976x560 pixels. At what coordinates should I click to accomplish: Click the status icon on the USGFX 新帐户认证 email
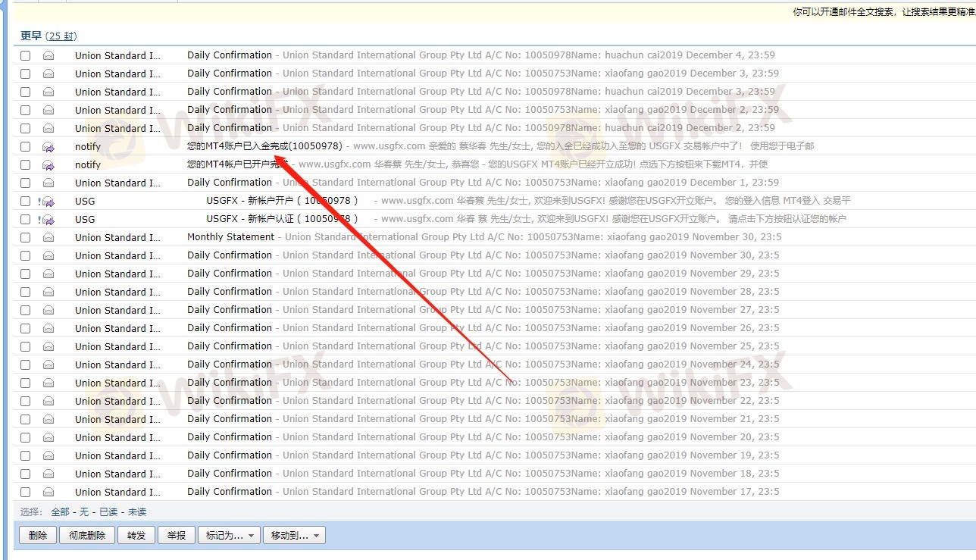[47, 219]
